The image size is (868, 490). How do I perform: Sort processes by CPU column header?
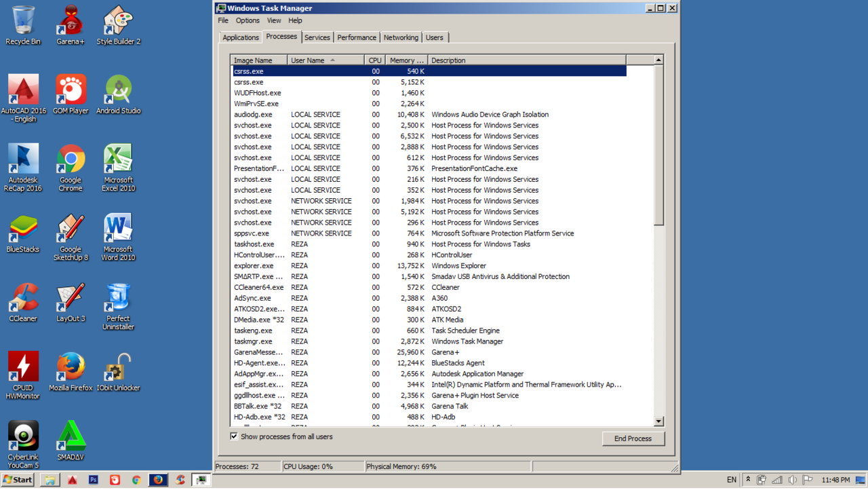[375, 60]
